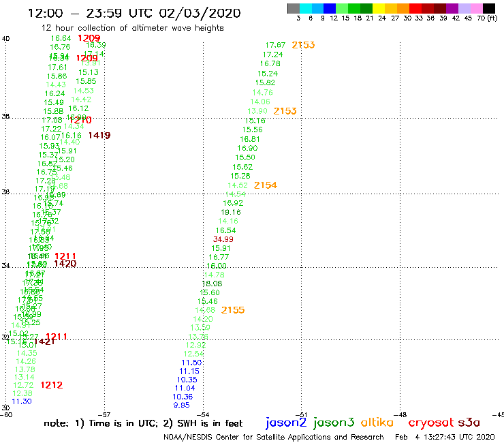The image size is (504, 443).
Task: Click the 14.35 wave height value
Action: tap(27, 353)
